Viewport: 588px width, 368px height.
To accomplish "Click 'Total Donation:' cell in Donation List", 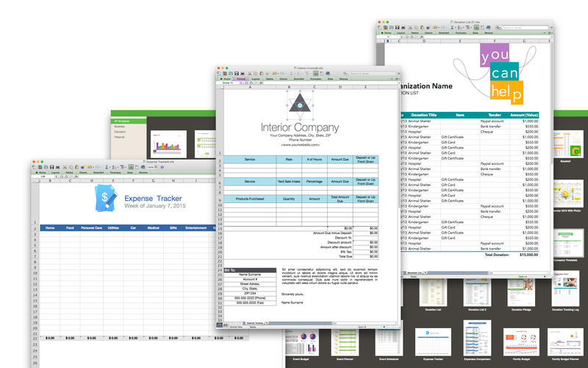I will (497, 255).
